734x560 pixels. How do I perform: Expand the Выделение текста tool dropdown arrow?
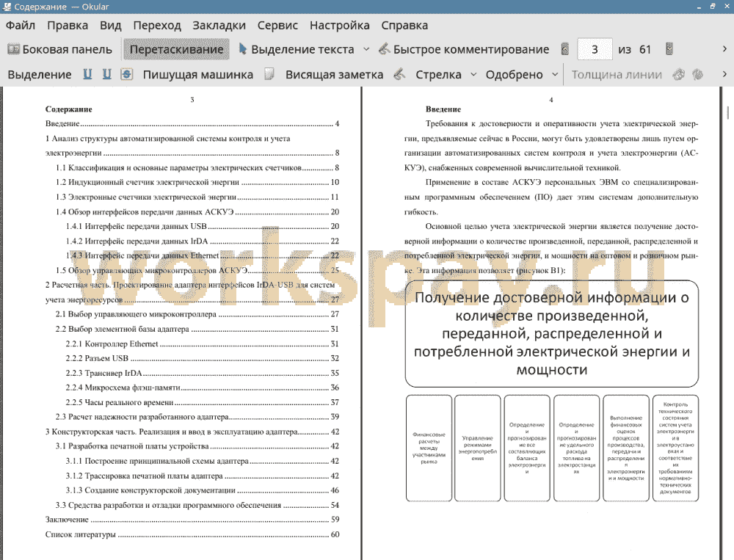(366, 49)
